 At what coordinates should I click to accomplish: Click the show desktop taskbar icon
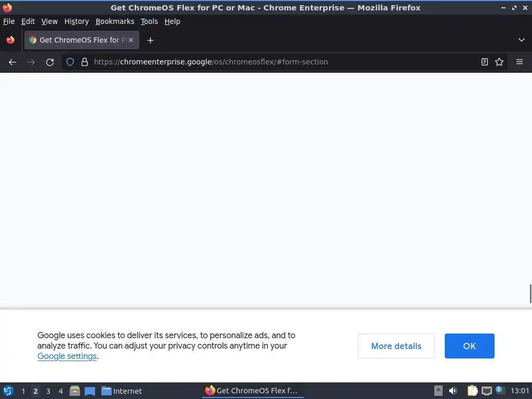pos(90,391)
